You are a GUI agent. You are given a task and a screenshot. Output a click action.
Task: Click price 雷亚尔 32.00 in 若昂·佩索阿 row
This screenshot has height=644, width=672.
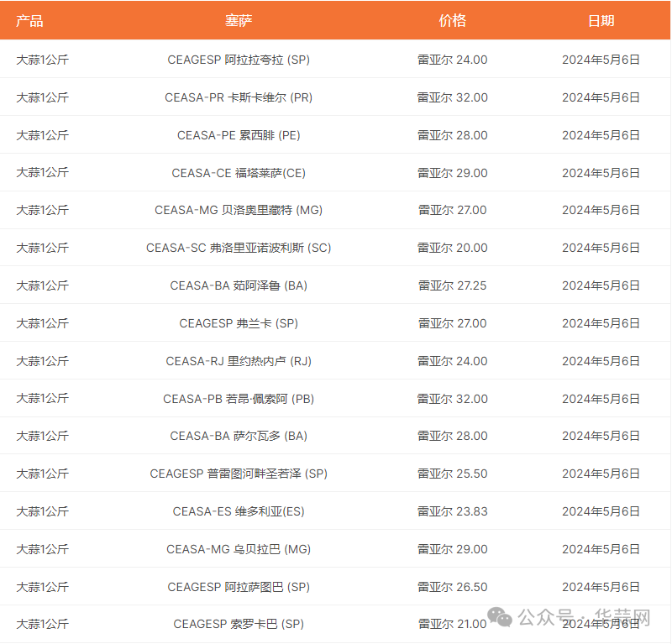tap(453, 399)
